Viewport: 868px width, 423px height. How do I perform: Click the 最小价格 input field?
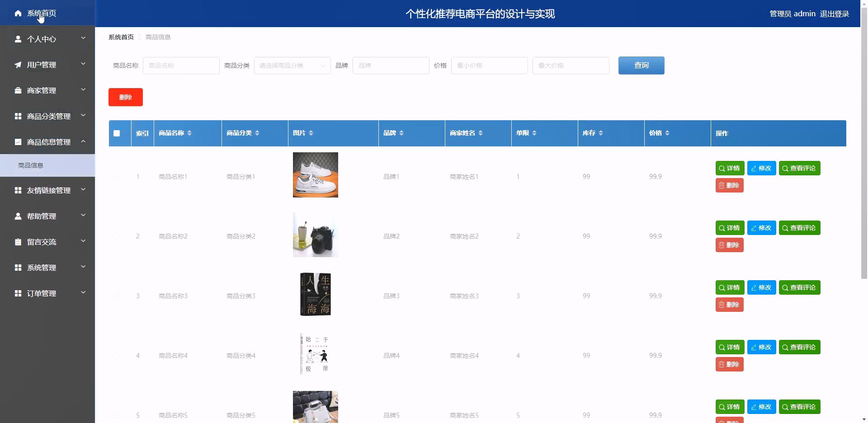pyautogui.click(x=490, y=66)
